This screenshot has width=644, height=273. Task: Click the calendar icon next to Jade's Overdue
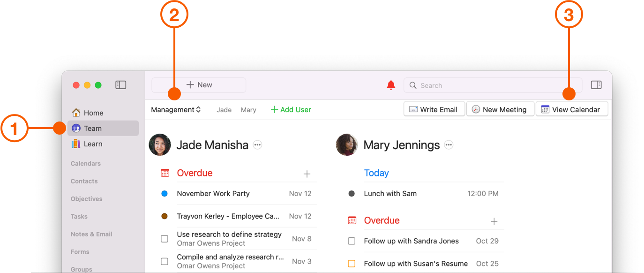[x=165, y=173]
